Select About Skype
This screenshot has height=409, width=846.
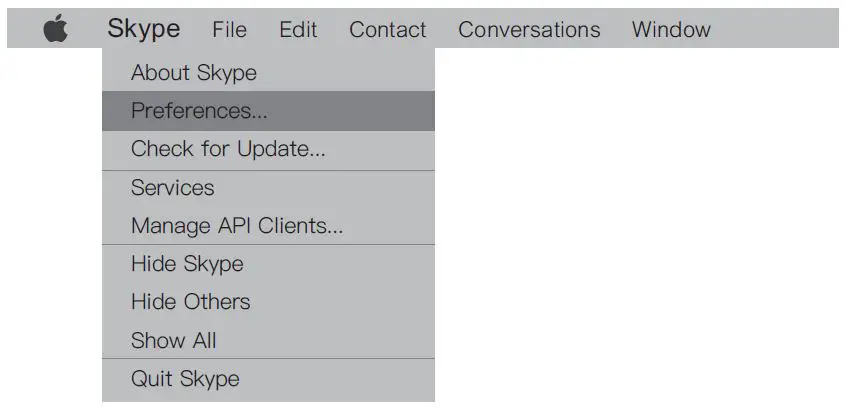tap(194, 73)
